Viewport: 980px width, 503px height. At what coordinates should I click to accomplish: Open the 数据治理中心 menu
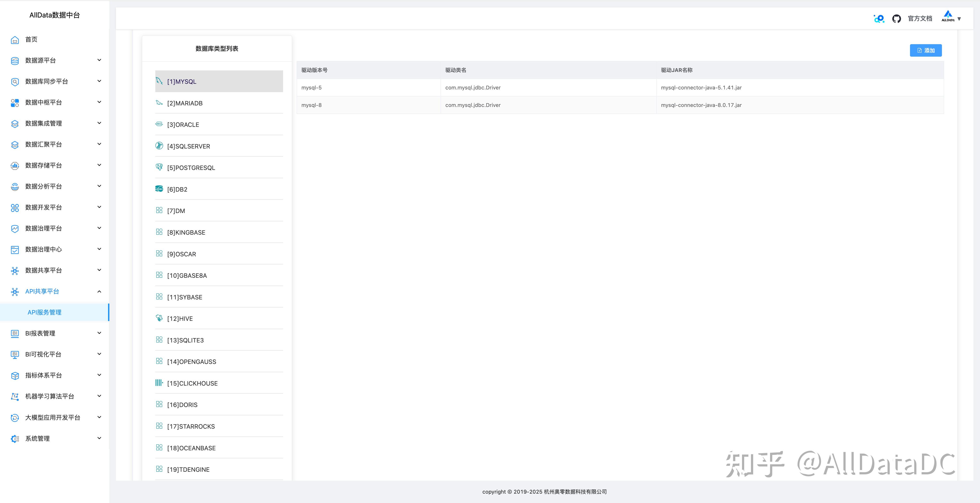(55, 250)
